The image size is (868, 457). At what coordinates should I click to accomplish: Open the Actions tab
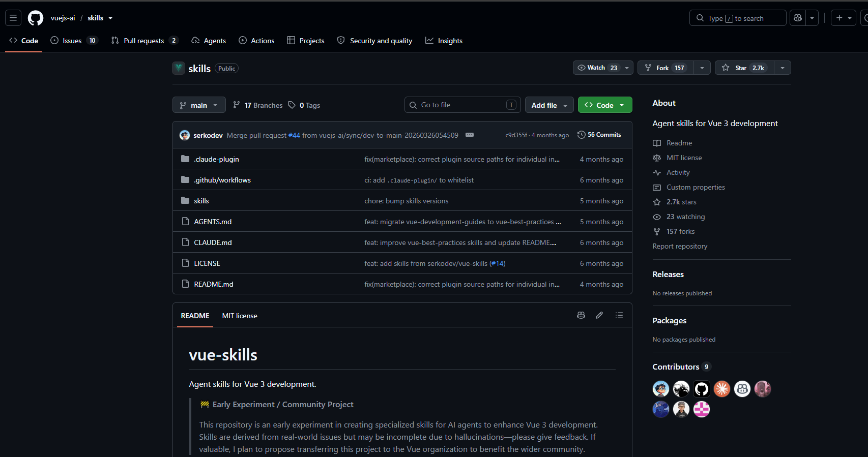click(256, 41)
